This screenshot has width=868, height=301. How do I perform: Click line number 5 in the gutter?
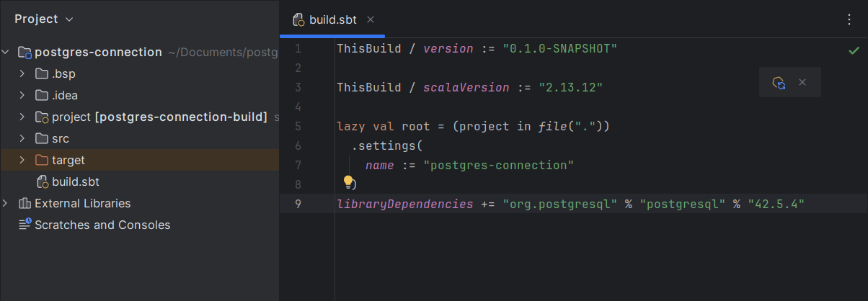coord(298,127)
